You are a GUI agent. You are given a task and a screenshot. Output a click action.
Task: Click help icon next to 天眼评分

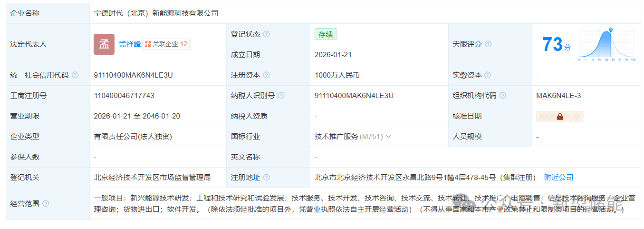pos(488,44)
